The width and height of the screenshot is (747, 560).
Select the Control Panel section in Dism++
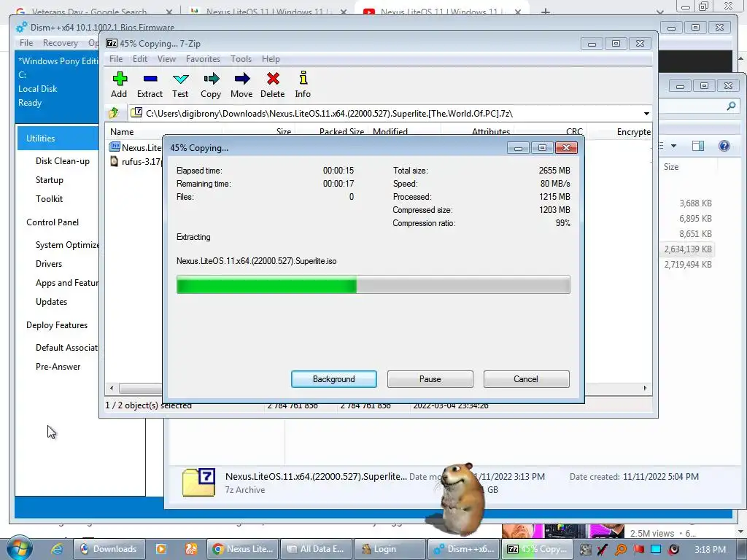(53, 222)
